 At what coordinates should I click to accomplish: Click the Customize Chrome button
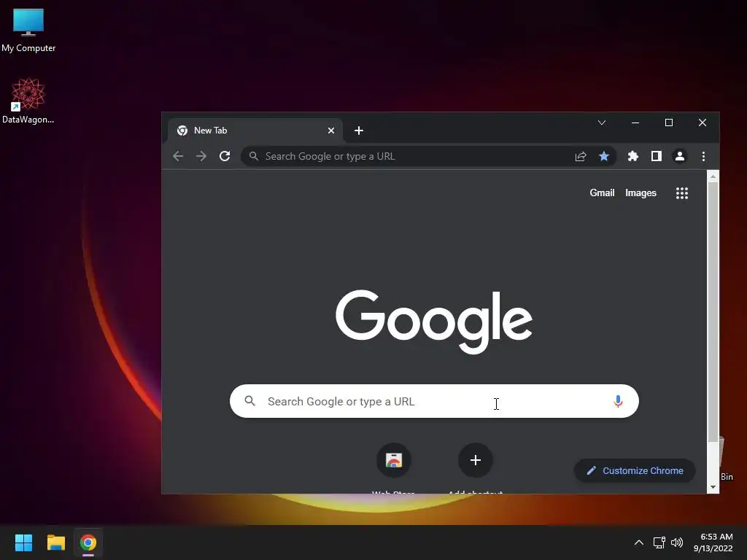[635, 470]
